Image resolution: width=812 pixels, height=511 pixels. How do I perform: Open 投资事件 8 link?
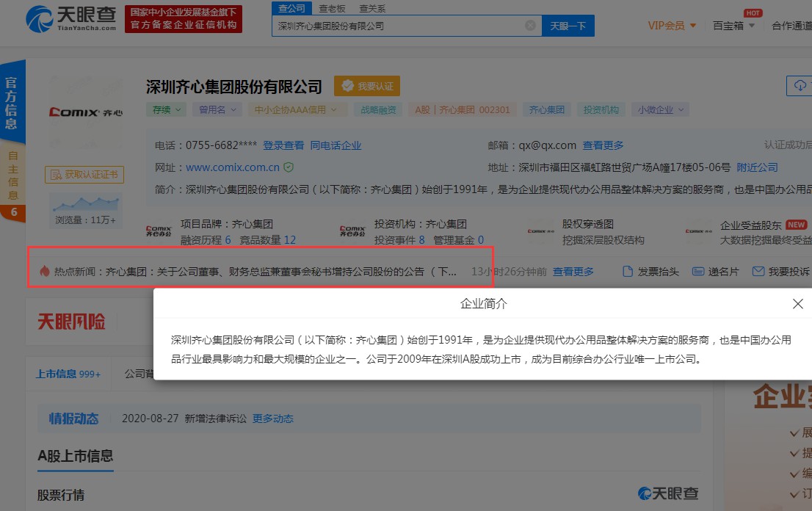click(399, 240)
